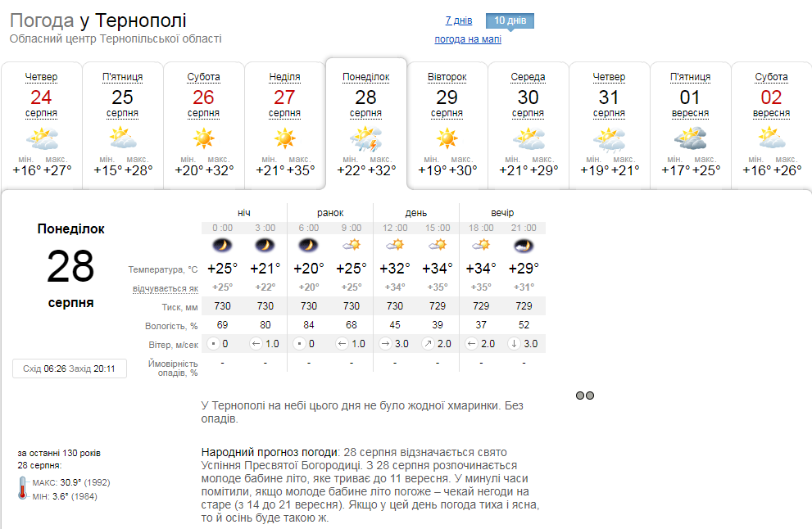Click Thursday 24 серпня partly cloudy icon
Image resolution: width=812 pixels, height=529 pixels.
pyautogui.click(x=42, y=138)
